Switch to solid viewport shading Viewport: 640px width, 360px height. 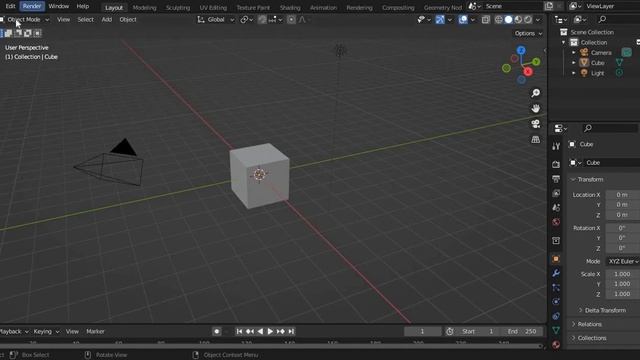click(509, 19)
